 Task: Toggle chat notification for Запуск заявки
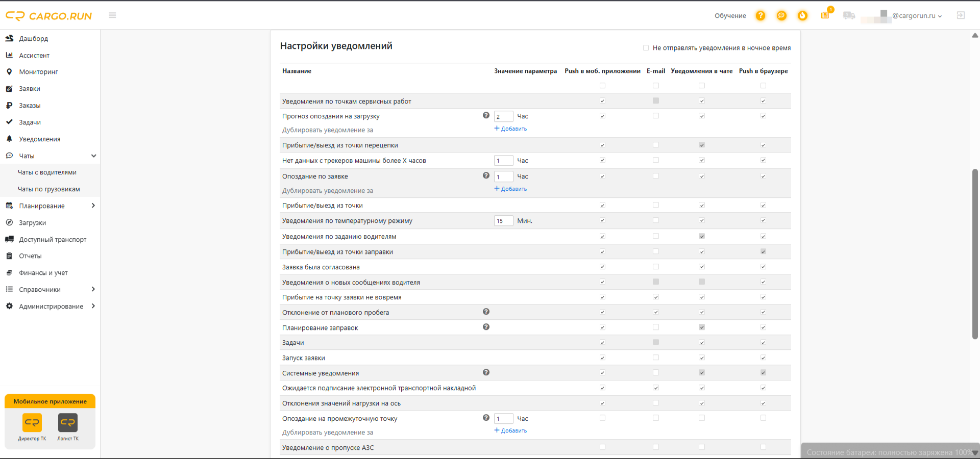(x=702, y=358)
